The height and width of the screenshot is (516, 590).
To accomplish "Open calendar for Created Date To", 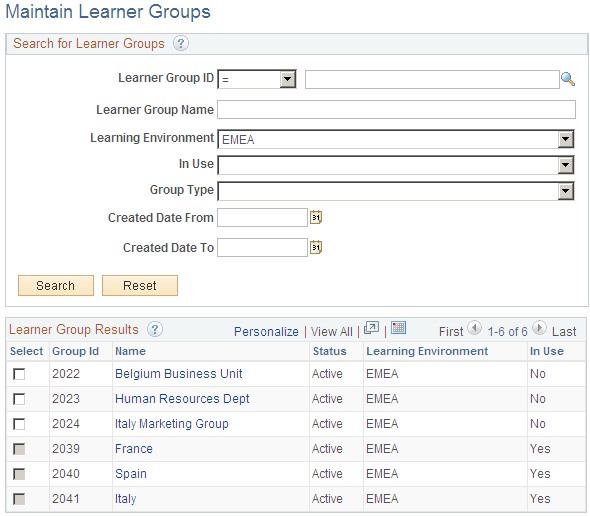I will click(x=316, y=247).
